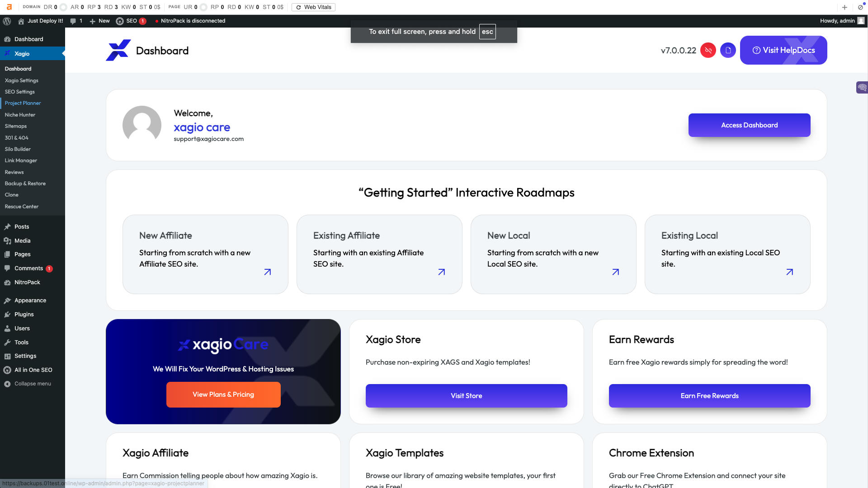868x488 pixels.
Task: Open Xagio Settings submenu item
Action: [x=22, y=80]
